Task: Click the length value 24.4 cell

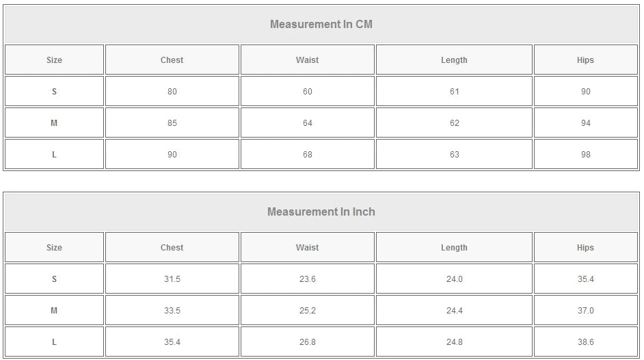Action: pyautogui.click(x=454, y=311)
